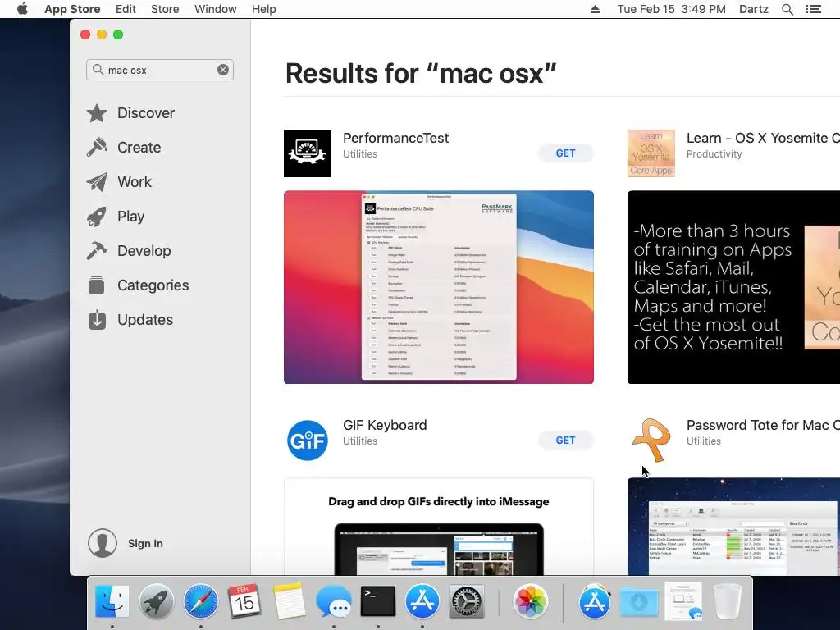Click the mac osx search field
Screen dimensions: 840x630
coord(160,70)
